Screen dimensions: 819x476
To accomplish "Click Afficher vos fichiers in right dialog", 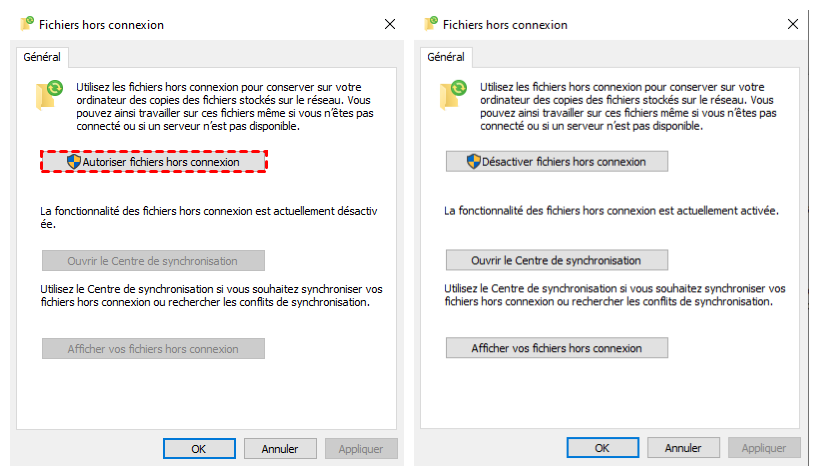I will [x=556, y=348].
